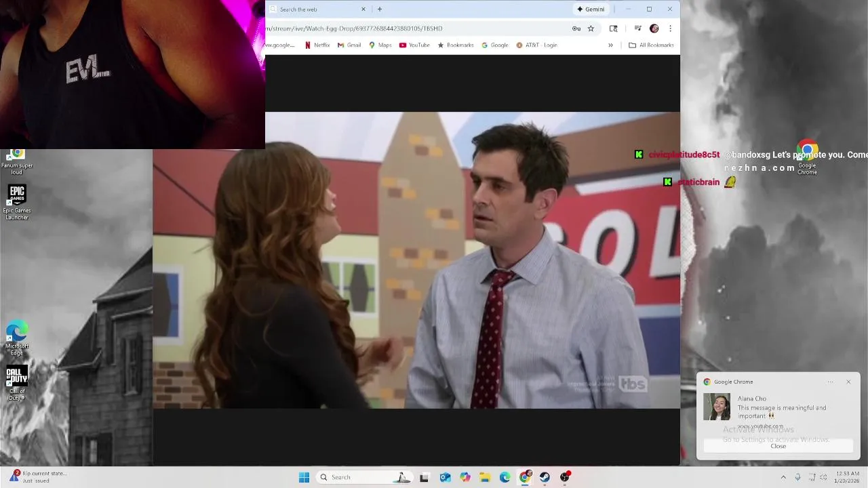Launch Epic Games Launcher desktop shortcut
The width and height of the screenshot is (868, 488).
17,202
